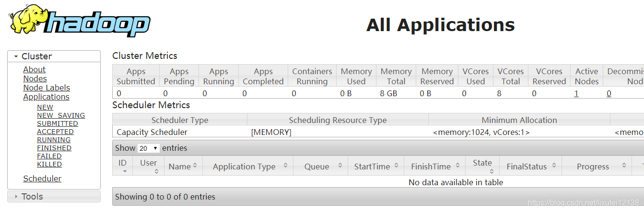This screenshot has width=644, height=212.
Task: Open Active Nodes count link 1
Action: [x=576, y=93]
